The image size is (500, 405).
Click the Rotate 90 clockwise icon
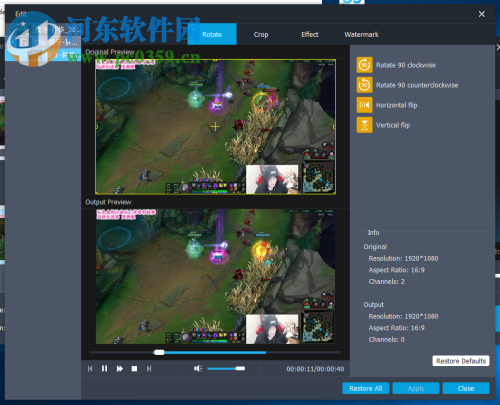tap(364, 65)
